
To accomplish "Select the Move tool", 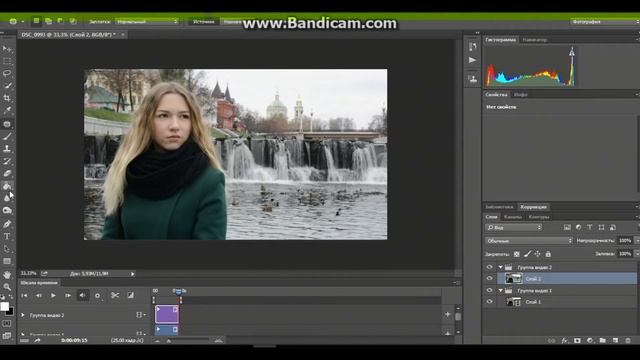I will click(x=7, y=49).
